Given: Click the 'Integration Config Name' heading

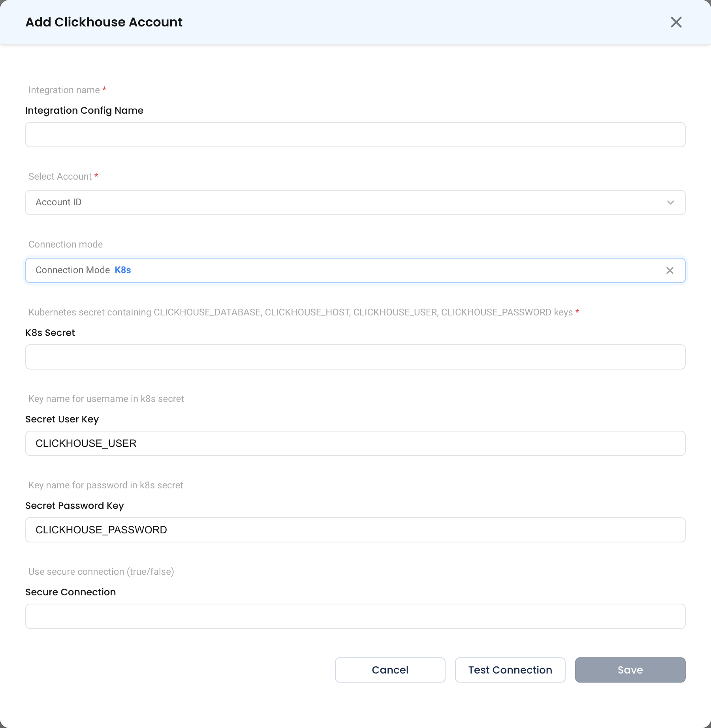Looking at the screenshot, I should [x=85, y=111].
